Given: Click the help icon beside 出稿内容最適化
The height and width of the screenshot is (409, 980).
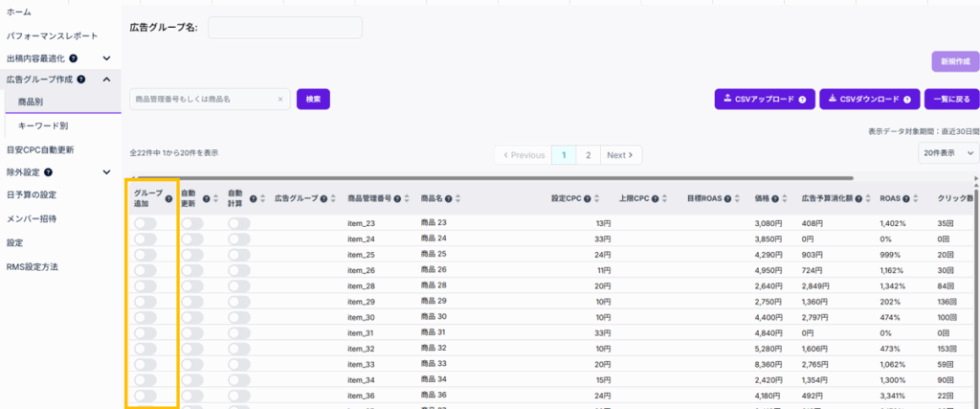Looking at the screenshot, I should click(x=86, y=58).
